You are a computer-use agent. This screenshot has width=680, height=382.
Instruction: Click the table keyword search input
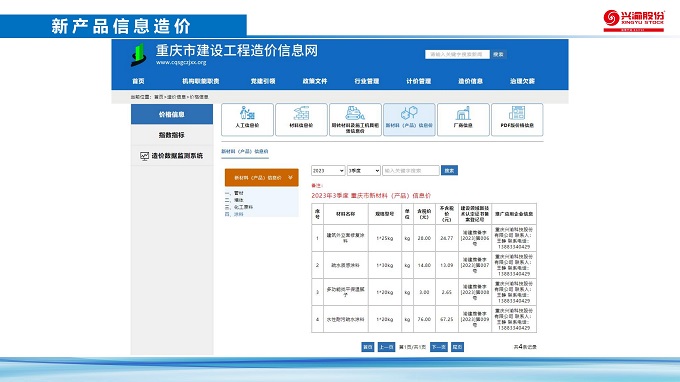click(x=411, y=171)
